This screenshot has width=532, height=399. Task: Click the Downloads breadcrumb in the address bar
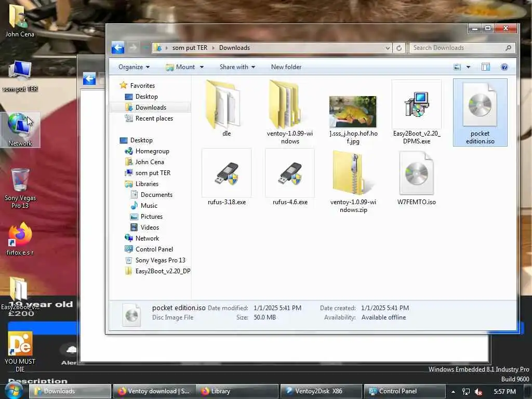[234, 48]
